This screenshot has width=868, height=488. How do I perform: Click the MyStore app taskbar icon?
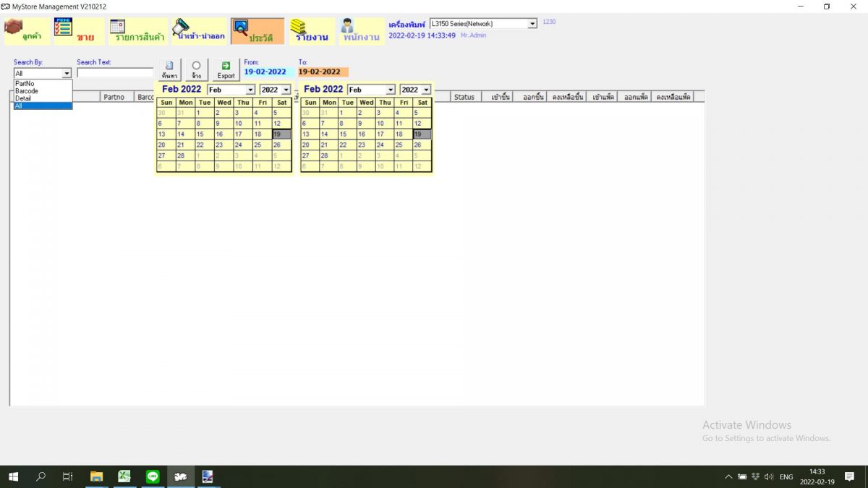pyautogui.click(x=180, y=476)
